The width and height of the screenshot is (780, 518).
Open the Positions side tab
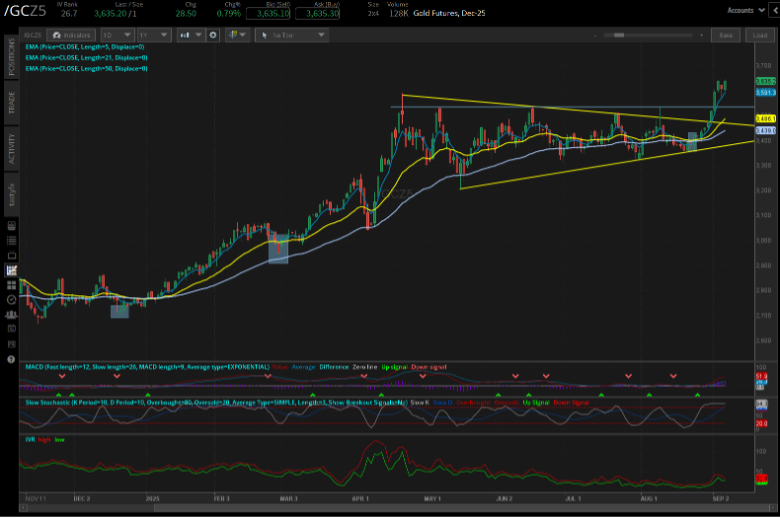click(x=12, y=55)
